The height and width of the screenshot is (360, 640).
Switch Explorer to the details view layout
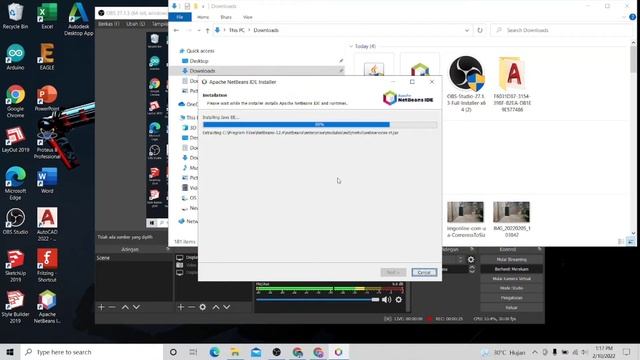(x=621, y=242)
